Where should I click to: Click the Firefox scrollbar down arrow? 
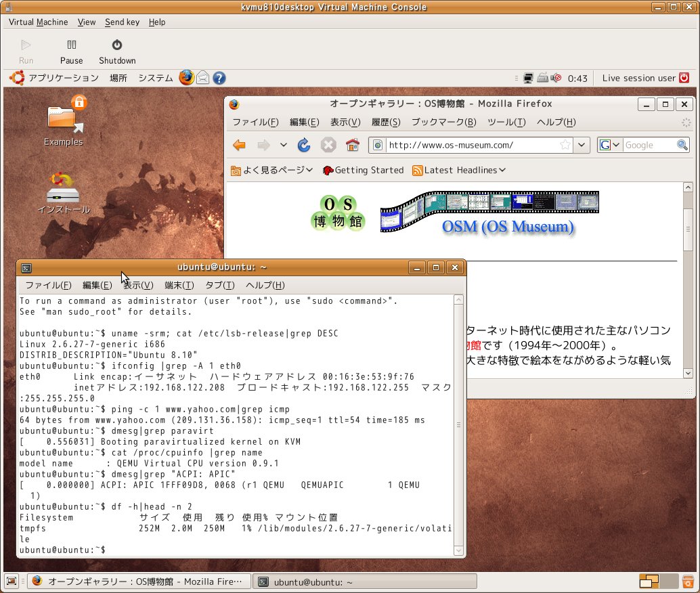(x=688, y=373)
